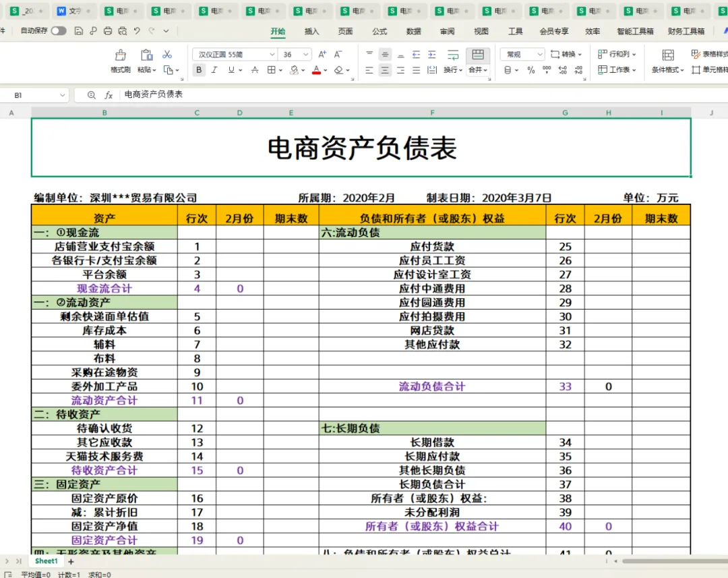Click the cut scissors icon

(x=167, y=55)
